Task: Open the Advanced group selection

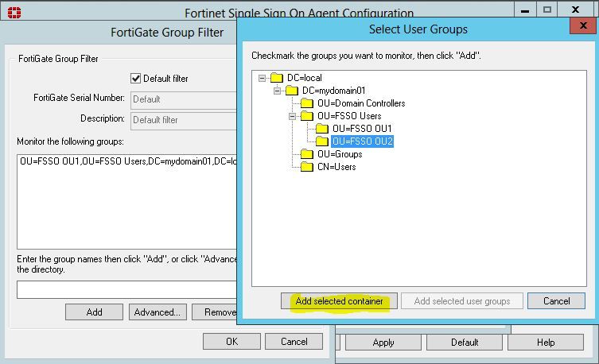Action: tap(157, 312)
